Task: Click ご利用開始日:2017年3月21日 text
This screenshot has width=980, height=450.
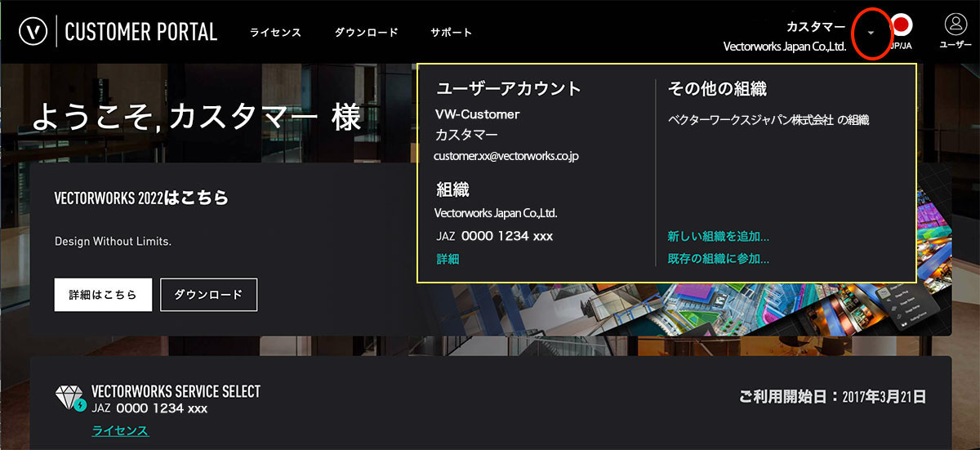Action: [x=832, y=398]
